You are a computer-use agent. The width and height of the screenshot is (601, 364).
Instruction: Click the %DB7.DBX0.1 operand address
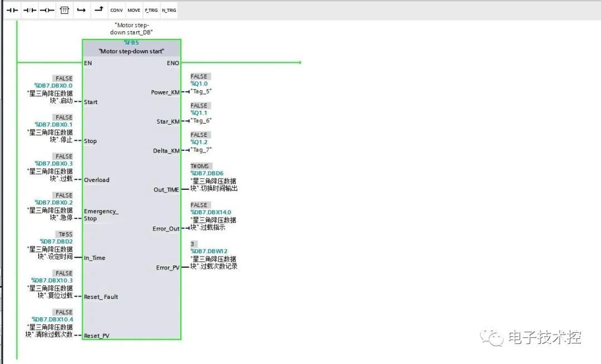click(53, 125)
